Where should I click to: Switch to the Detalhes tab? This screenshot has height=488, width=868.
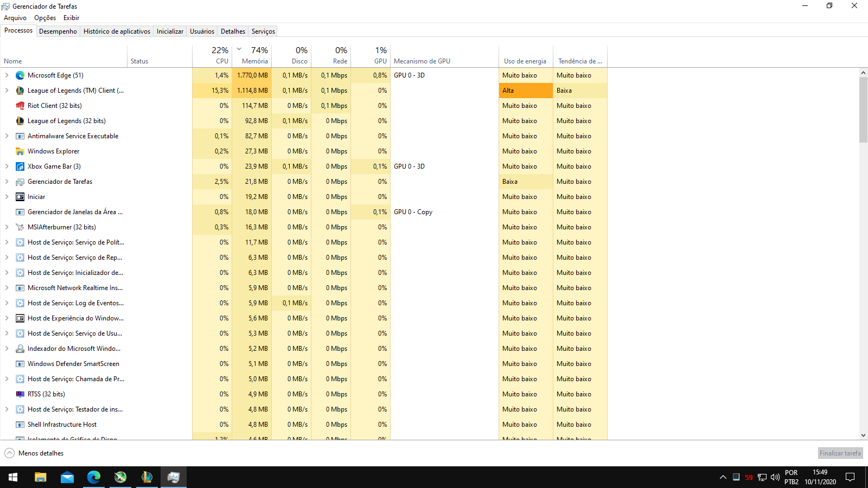[233, 31]
